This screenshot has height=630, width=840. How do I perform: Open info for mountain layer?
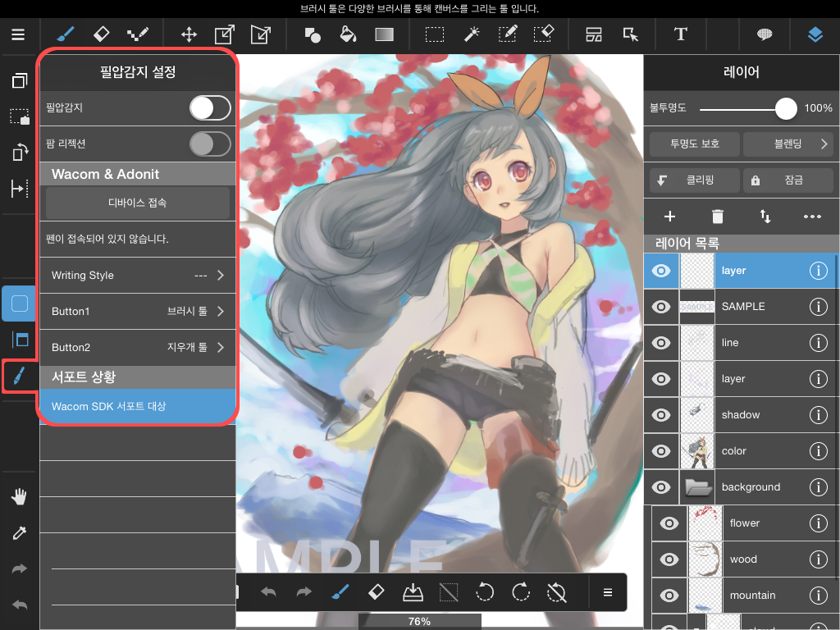(x=818, y=596)
